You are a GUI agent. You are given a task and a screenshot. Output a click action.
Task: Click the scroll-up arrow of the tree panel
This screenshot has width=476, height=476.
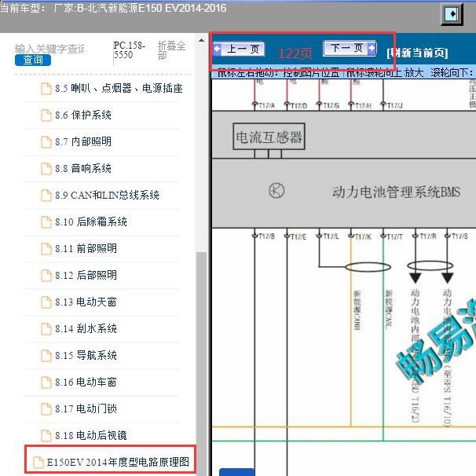[x=201, y=40]
